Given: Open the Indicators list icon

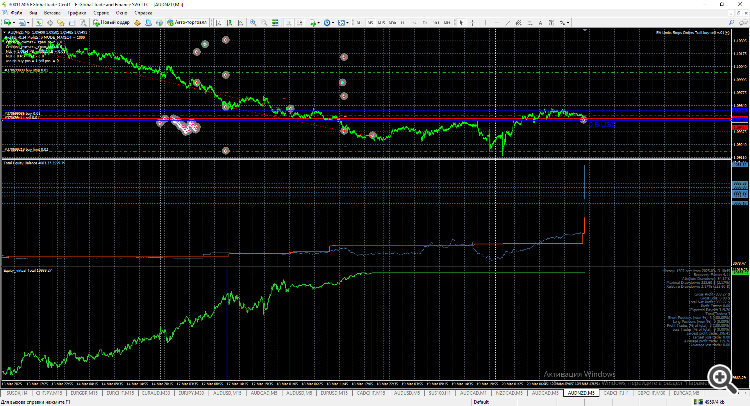Looking at the screenshot, I should pos(313,22).
